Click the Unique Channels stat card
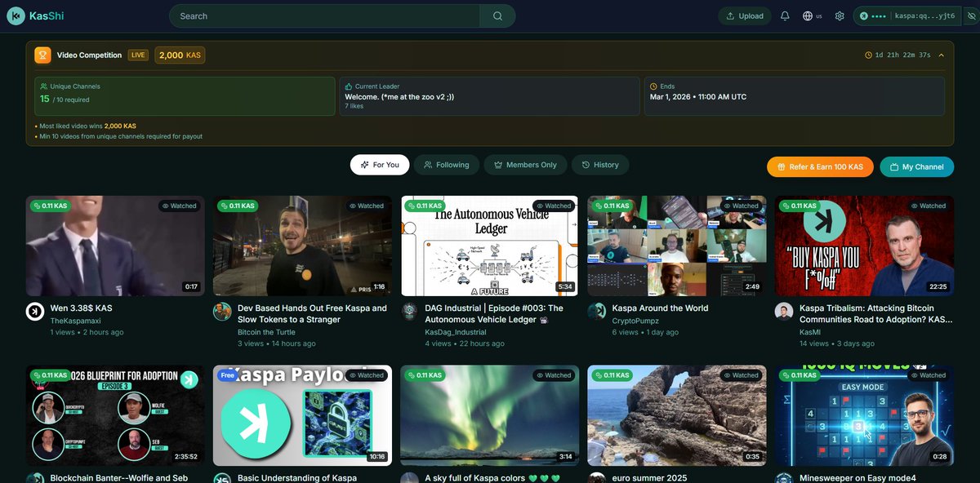This screenshot has width=980, height=483. [x=185, y=96]
